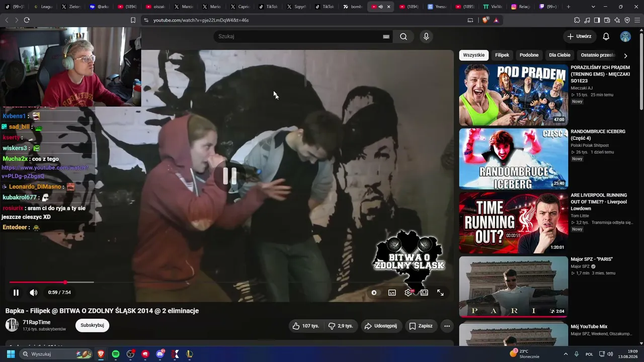
Task: Mute the playing YouTube tab via its speaker icon
Action: point(380,7)
